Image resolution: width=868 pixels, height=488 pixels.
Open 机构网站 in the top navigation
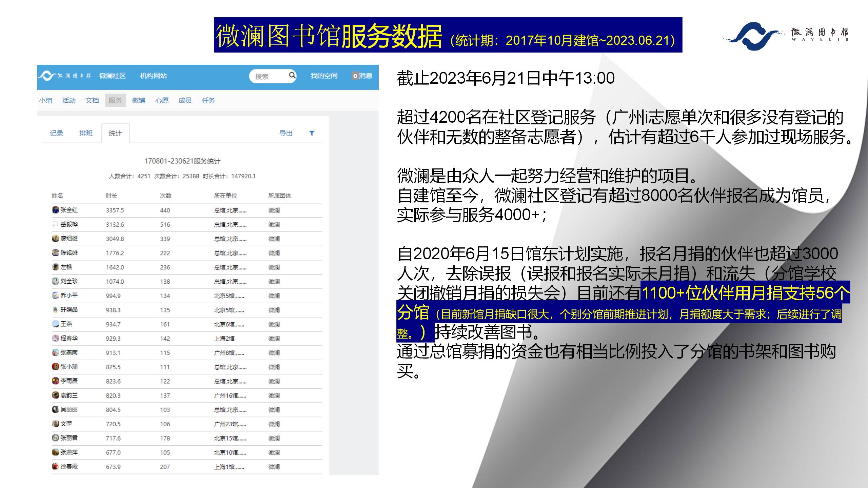(153, 76)
